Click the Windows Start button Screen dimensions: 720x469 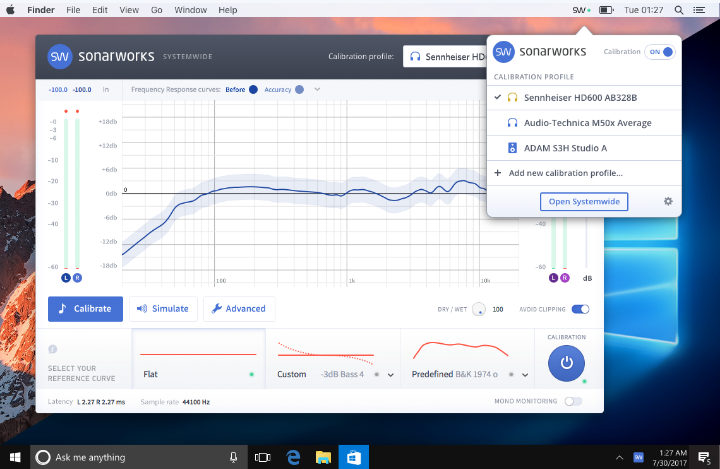[x=15, y=457]
